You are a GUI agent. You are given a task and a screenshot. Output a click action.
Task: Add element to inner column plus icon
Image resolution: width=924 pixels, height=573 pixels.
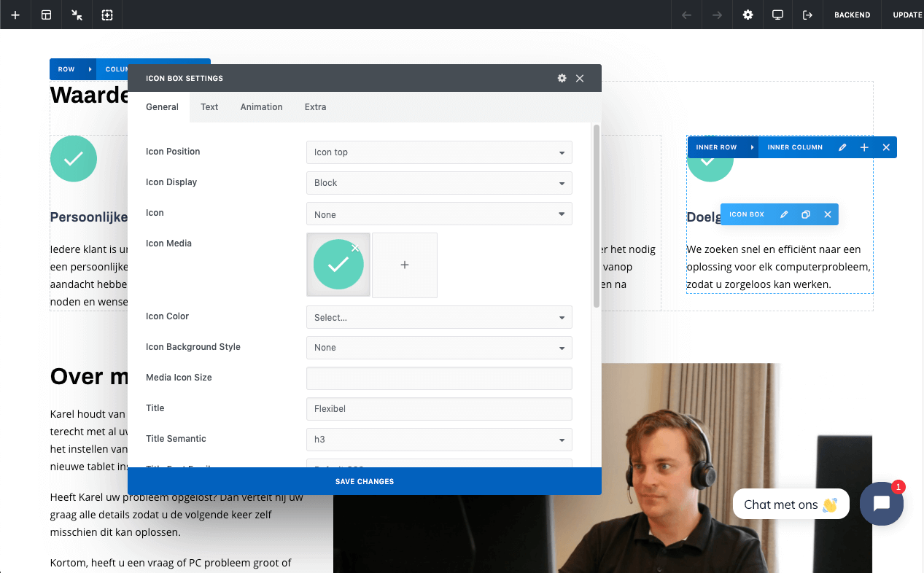click(x=864, y=147)
